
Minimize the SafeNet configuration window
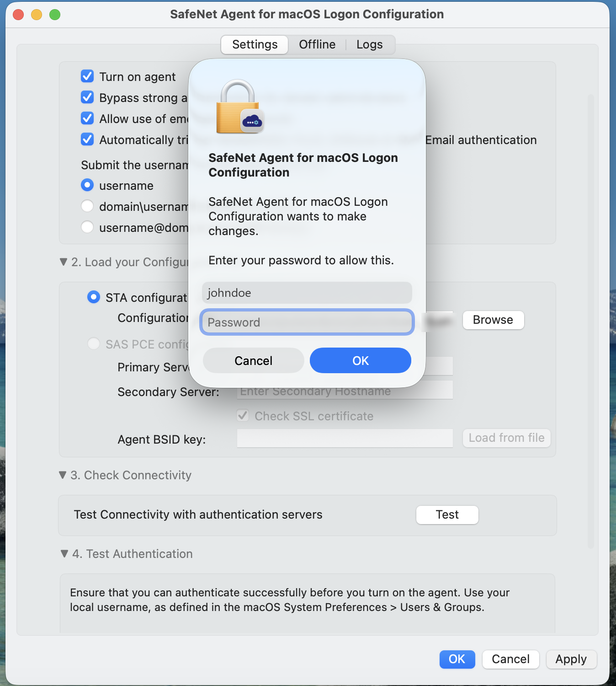37,15
